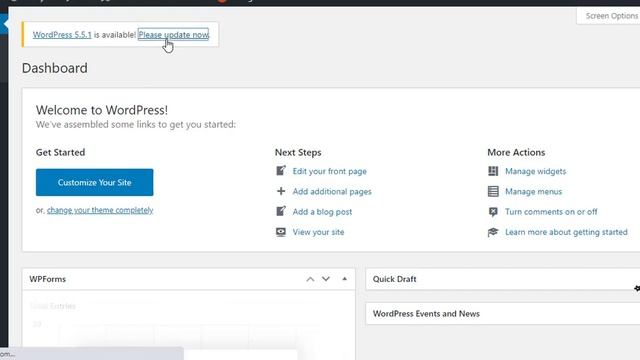
Task: Click the pencil icon beside Add a blog post
Action: click(281, 211)
